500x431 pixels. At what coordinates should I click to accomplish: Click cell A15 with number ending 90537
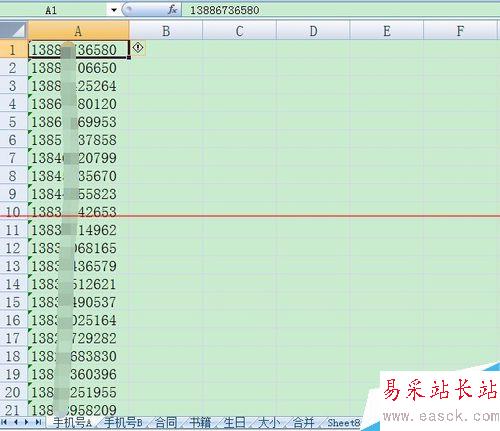pos(78,302)
